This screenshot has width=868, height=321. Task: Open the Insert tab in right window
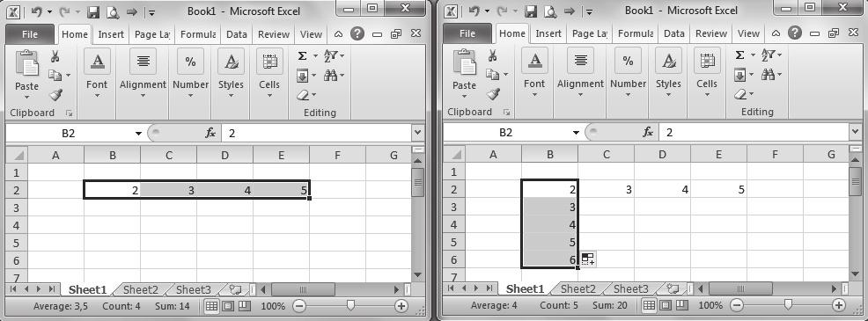[x=548, y=33]
